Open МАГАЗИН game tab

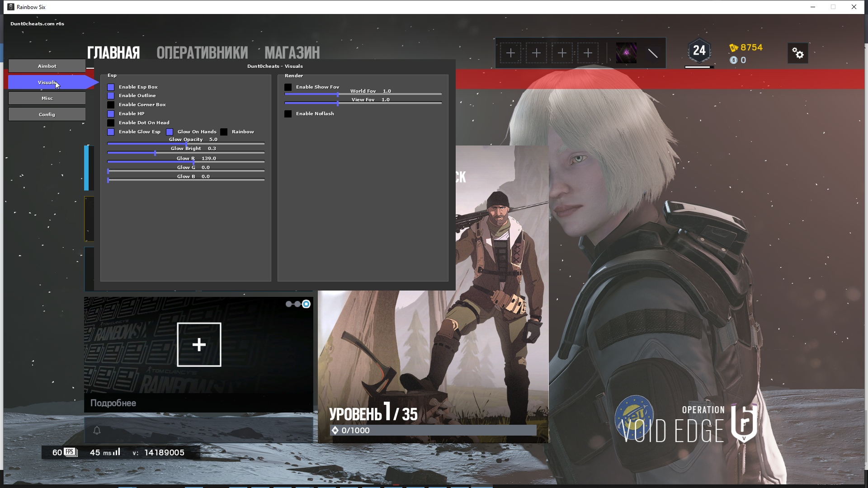pos(292,53)
